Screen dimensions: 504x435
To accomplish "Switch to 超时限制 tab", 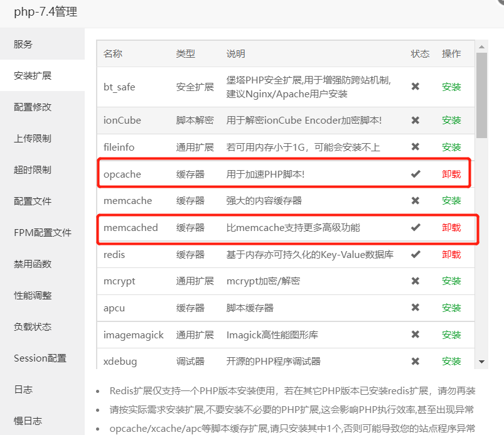I will click(x=42, y=169).
